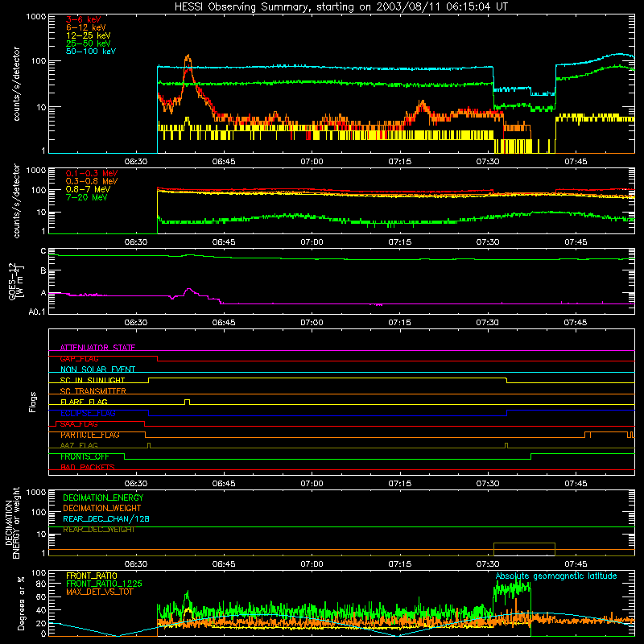Image resolution: width=644 pixels, height=644 pixels.
Task: Click the green 25-50 keV legend label
Action: [x=88, y=43]
